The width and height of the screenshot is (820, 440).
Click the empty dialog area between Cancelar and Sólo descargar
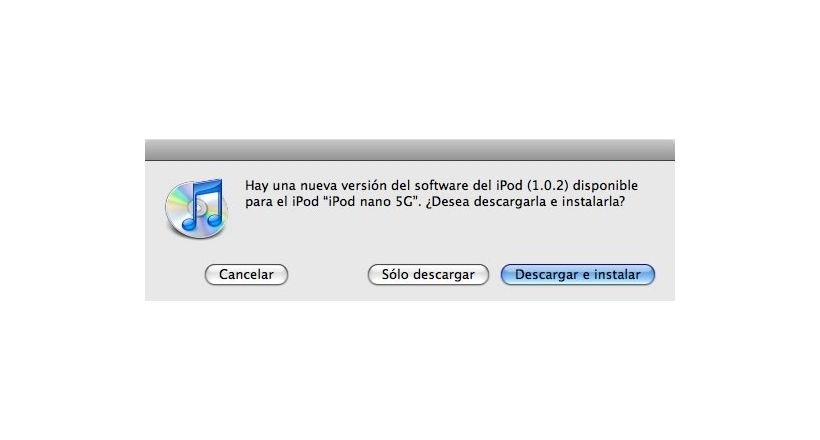tap(328, 275)
